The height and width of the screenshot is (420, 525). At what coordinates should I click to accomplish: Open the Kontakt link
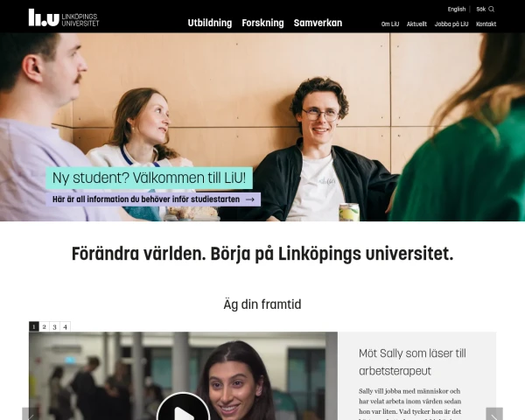click(486, 24)
